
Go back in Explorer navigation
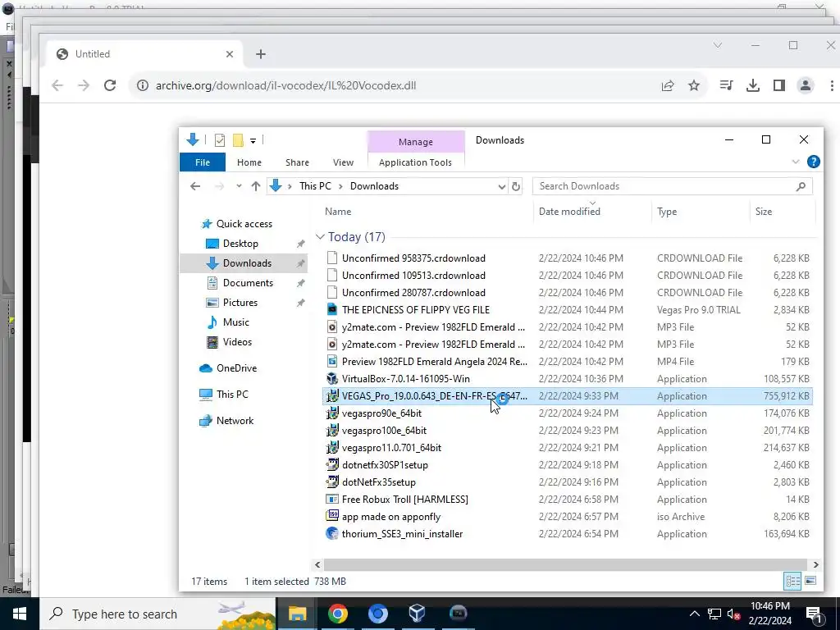coord(195,186)
